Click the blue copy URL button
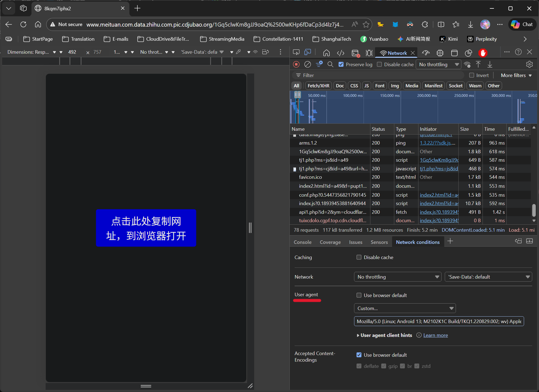Image resolution: width=539 pixels, height=392 pixels. click(146, 228)
